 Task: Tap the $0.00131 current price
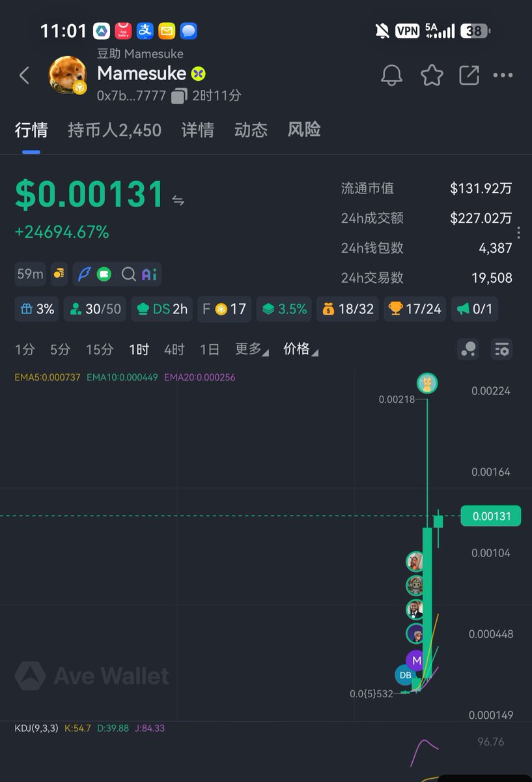[90, 195]
